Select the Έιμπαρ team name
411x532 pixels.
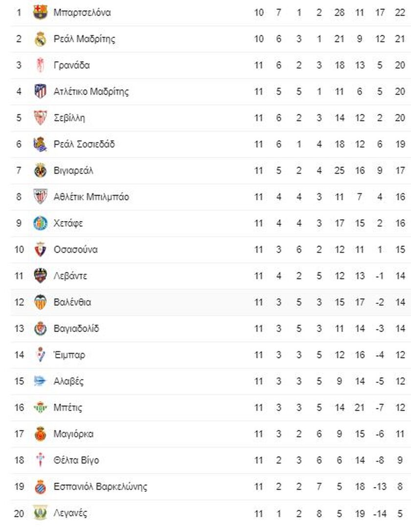pyautogui.click(x=69, y=355)
